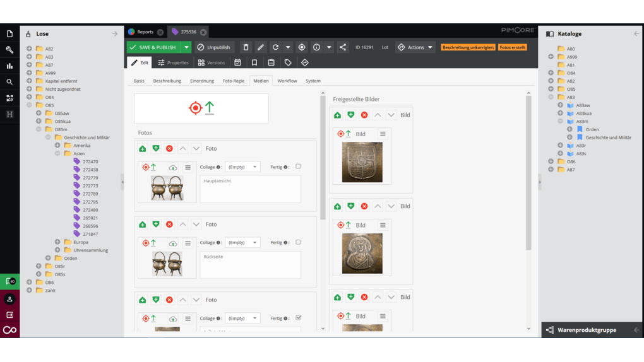The image size is (644, 362).
Task: Click the Hauptansicht text field
Action: (x=250, y=189)
